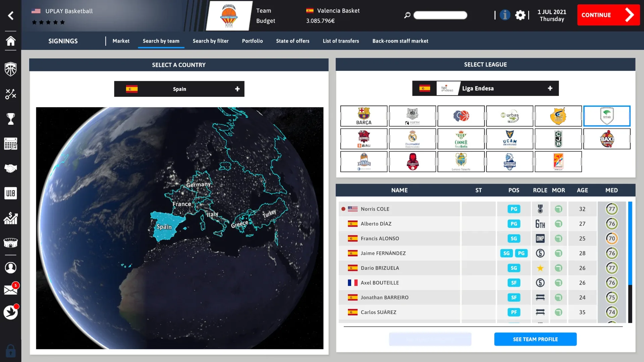Screen dimensions: 644x362
Task: Click the player list blue scrollbar
Action: 630,243
